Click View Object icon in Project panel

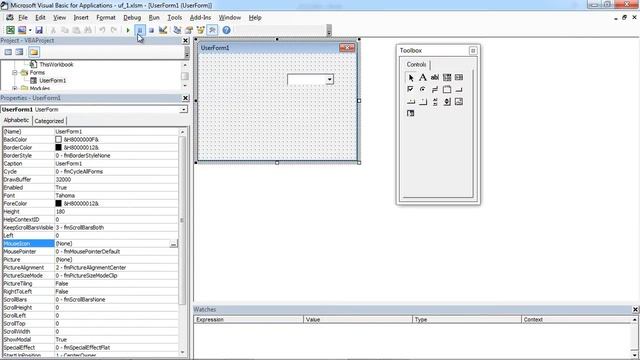pyautogui.click(x=19, y=52)
